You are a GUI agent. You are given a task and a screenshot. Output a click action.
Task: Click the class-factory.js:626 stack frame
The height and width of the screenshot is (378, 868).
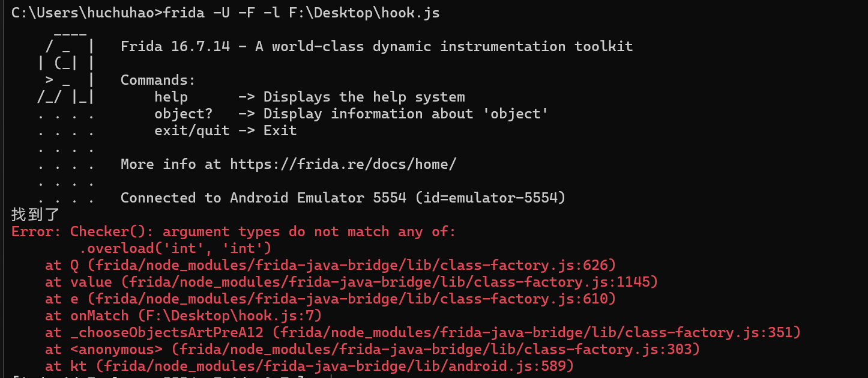click(x=331, y=265)
